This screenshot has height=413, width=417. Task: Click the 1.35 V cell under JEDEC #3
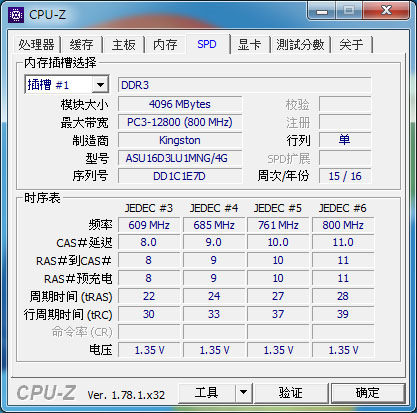coord(149,350)
